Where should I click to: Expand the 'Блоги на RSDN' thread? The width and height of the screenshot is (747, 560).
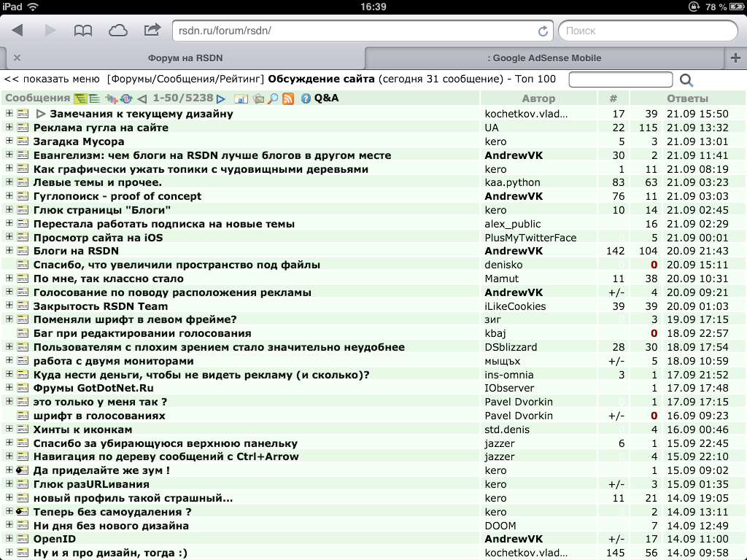click(x=9, y=251)
